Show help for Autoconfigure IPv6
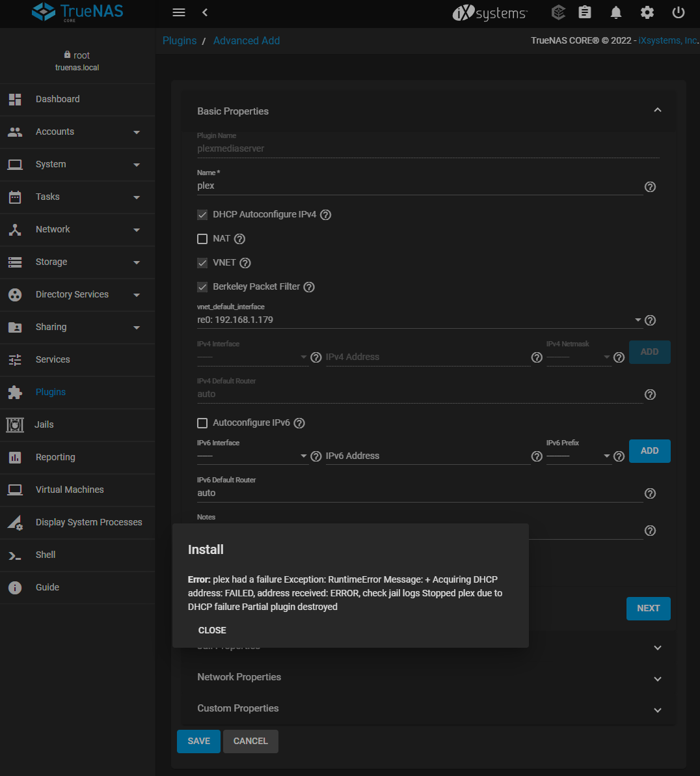Viewport: 700px width, 776px height. 299,423
